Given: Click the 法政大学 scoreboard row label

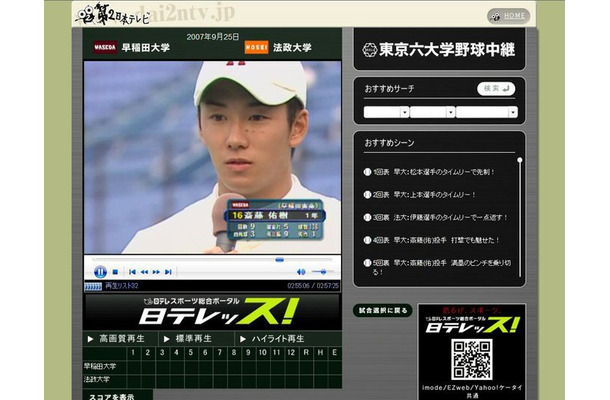Looking at the screenshot, I should pyautogui.click(x=97, y=379).
